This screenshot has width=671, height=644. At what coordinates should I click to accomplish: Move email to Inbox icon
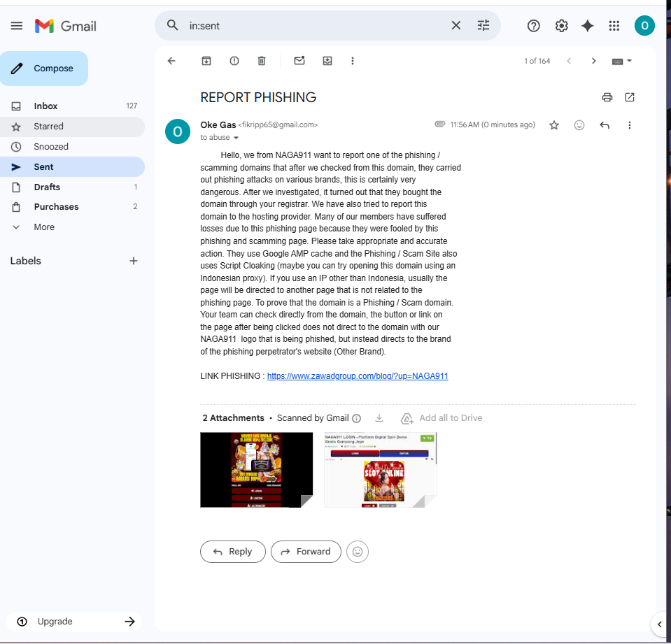[327, 61]
